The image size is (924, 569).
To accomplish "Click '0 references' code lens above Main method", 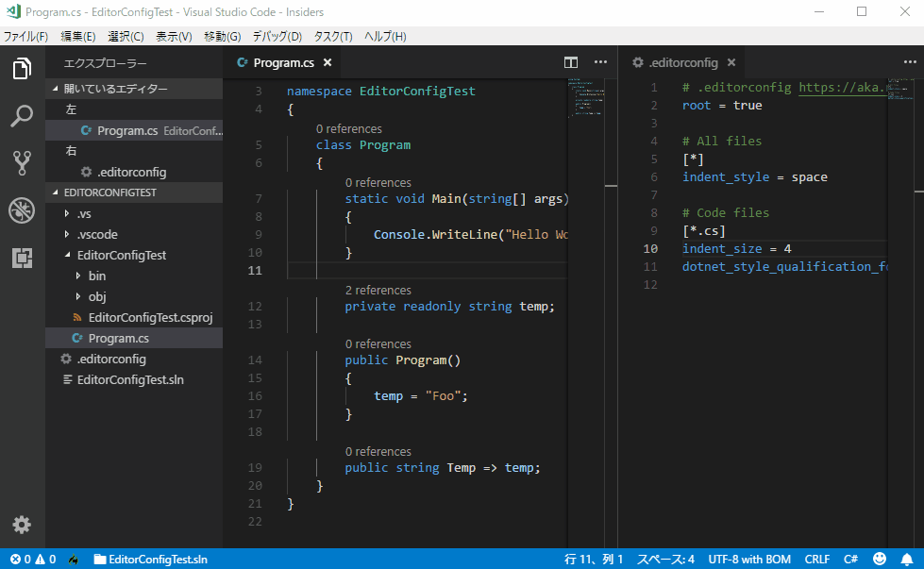I will click(x=378, y=183).
